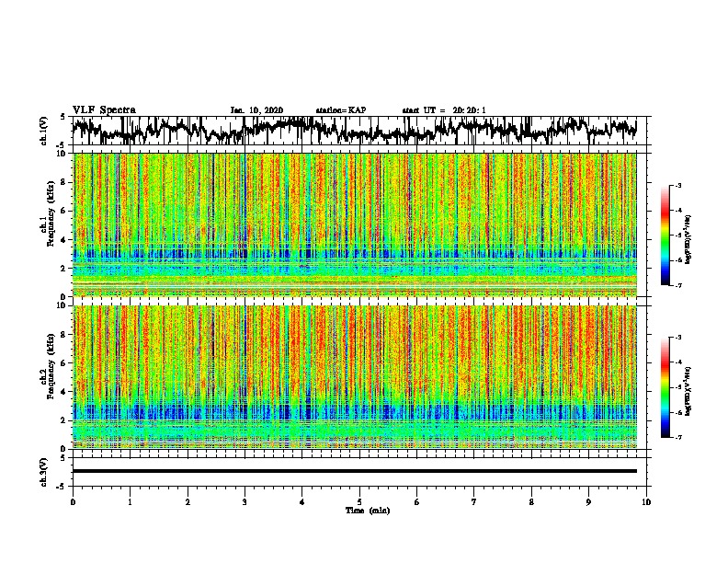Click the ch.1 Frequency (kHz) axis label

click(x=50, y=214)
